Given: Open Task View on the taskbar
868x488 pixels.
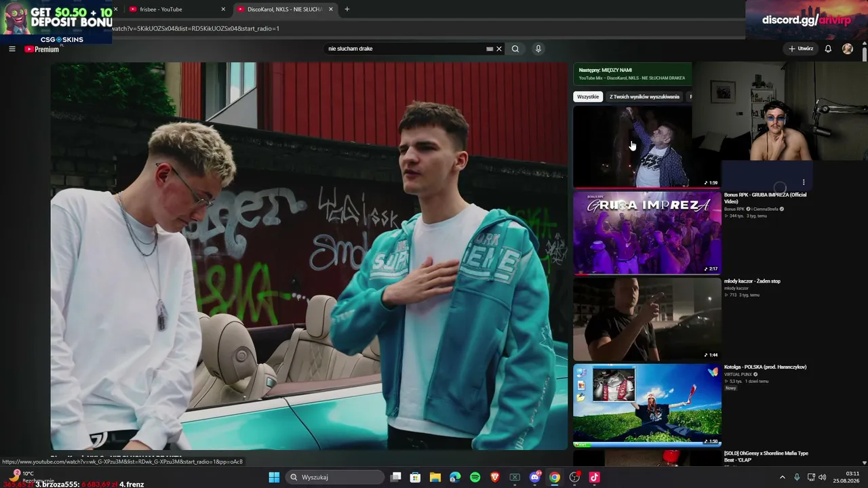Looking at the screenshot, I should click(x=396, y=477).
